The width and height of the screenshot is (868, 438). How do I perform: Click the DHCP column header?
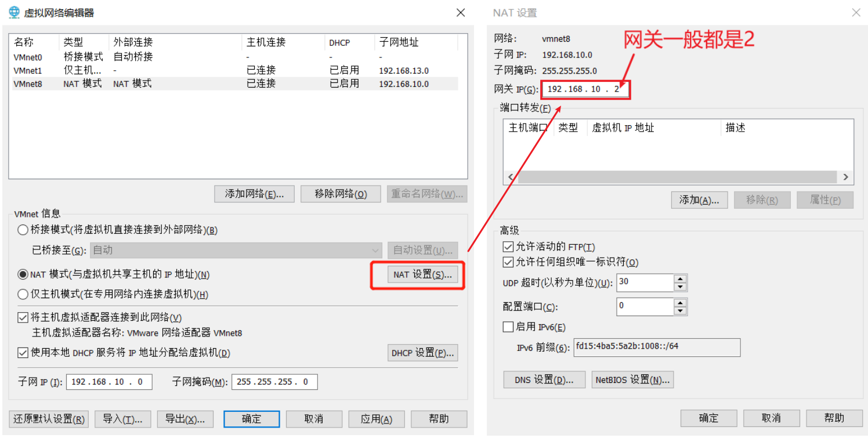(x=349, y=42)
